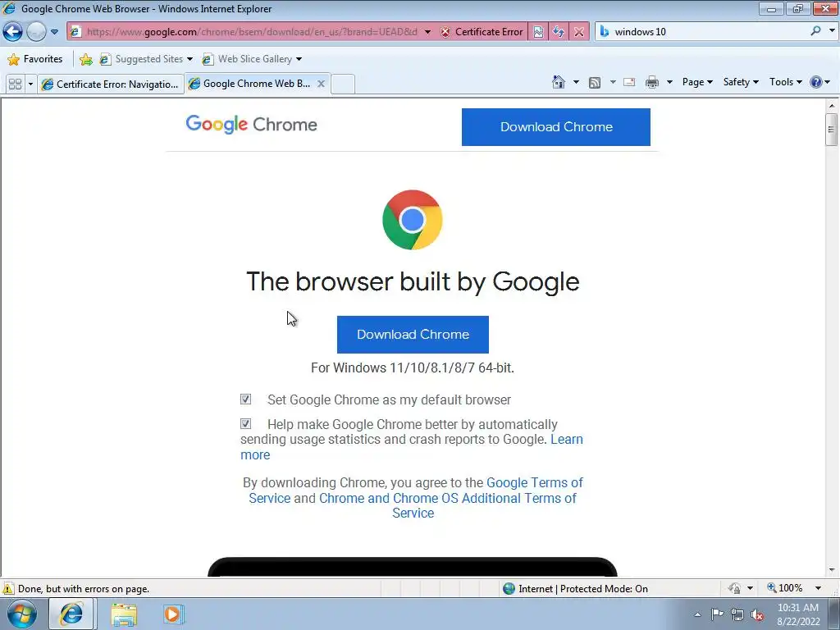This screenshot has height=630, width=840.
Task: Click the Internet Explorer taskbar icon
Action: tap(71, 614)
